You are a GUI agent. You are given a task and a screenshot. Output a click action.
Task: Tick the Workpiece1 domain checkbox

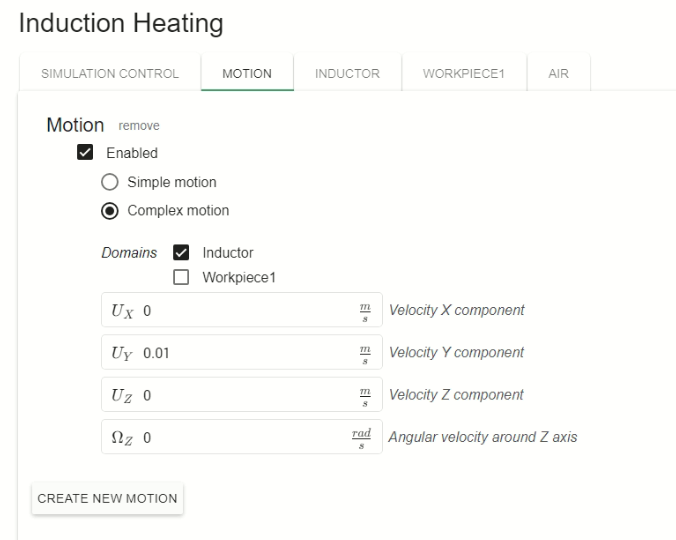click(x=181, y=277)
